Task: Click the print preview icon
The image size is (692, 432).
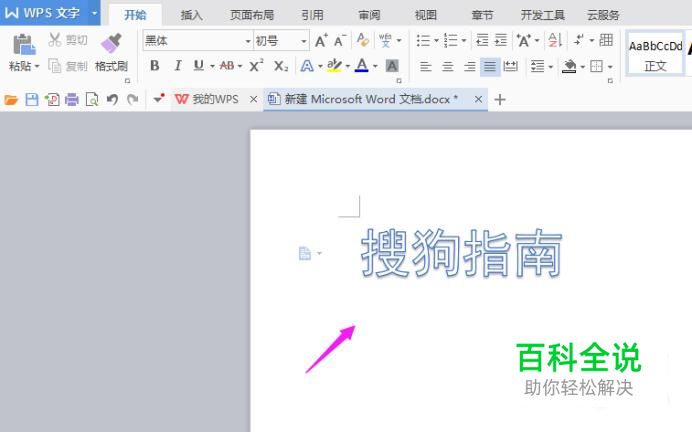Action: click(x=92, y=100)
